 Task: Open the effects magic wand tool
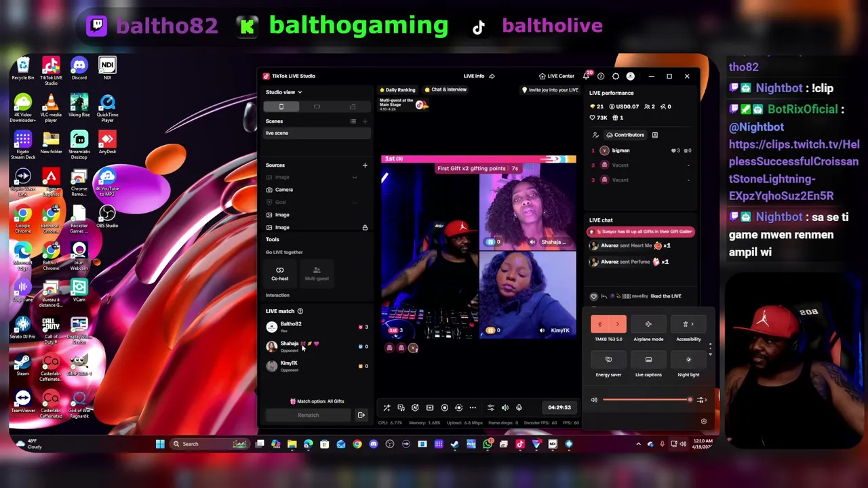pyautogui.click(x=387, y=408)
